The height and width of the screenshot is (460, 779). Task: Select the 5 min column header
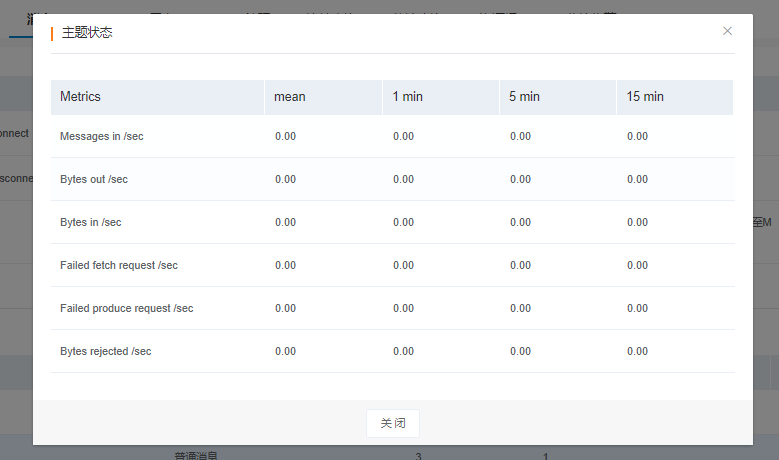click(x=558, y=97)
